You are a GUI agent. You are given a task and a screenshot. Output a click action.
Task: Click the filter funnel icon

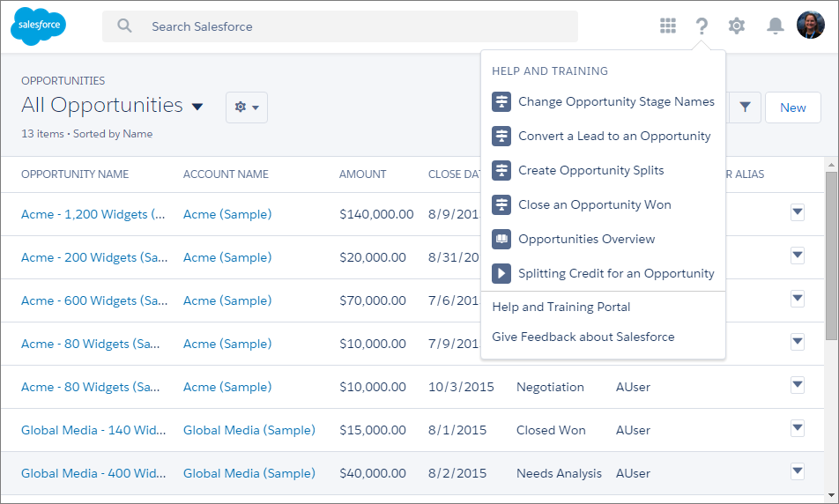tap(745, 107)
